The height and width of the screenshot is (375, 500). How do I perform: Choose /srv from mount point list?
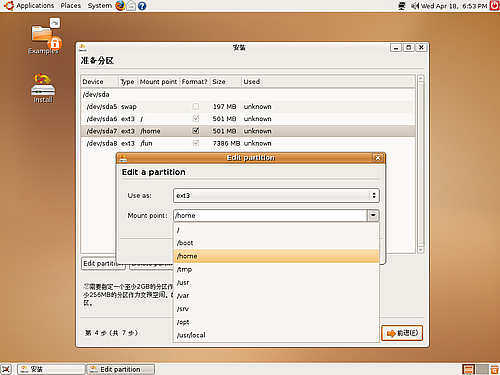pos(277,309)
